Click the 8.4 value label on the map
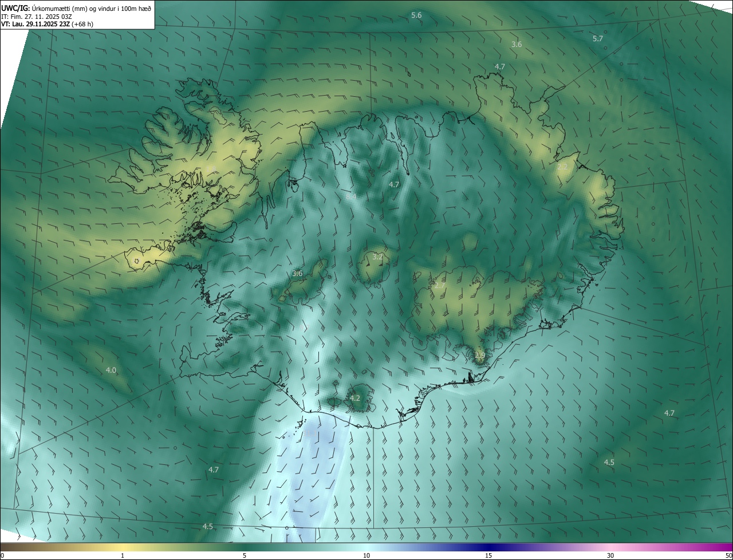This screenshot has height=560, width=733. [x=351, y=196]
